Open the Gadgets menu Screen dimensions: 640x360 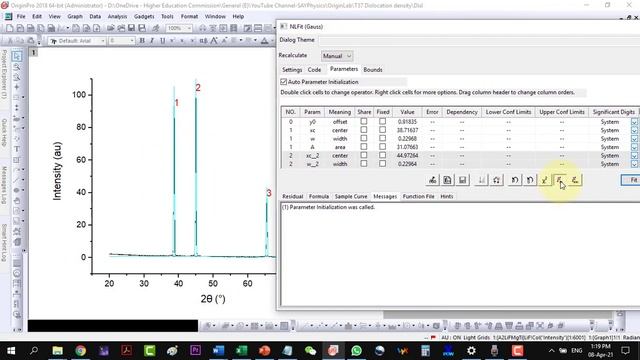(x=144, y=16)
